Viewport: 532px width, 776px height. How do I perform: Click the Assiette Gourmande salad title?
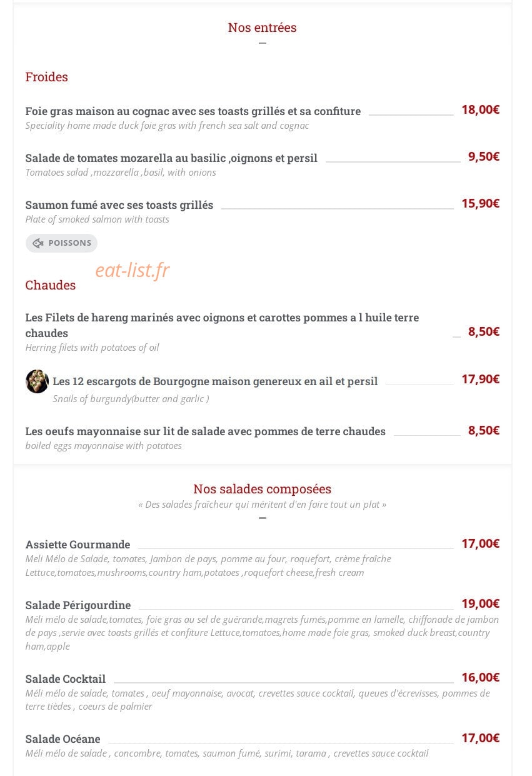(78, 545)
